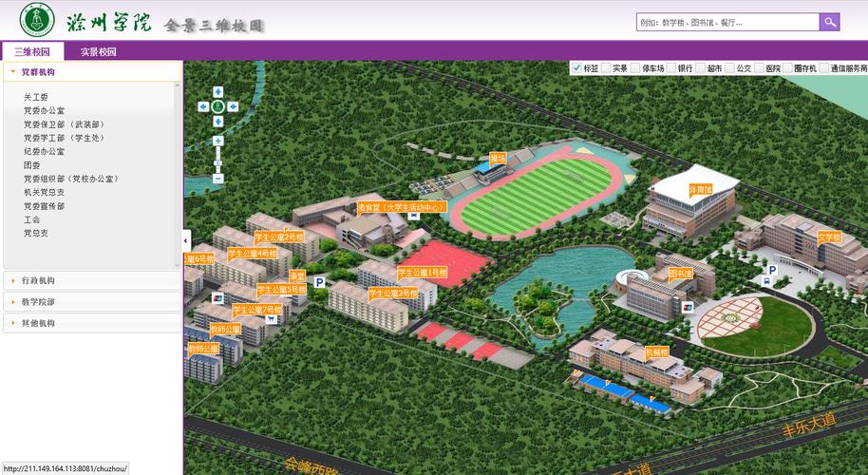The image size is (868, 475).
Task: Open the 操场 map label
Action: (498, 160)
